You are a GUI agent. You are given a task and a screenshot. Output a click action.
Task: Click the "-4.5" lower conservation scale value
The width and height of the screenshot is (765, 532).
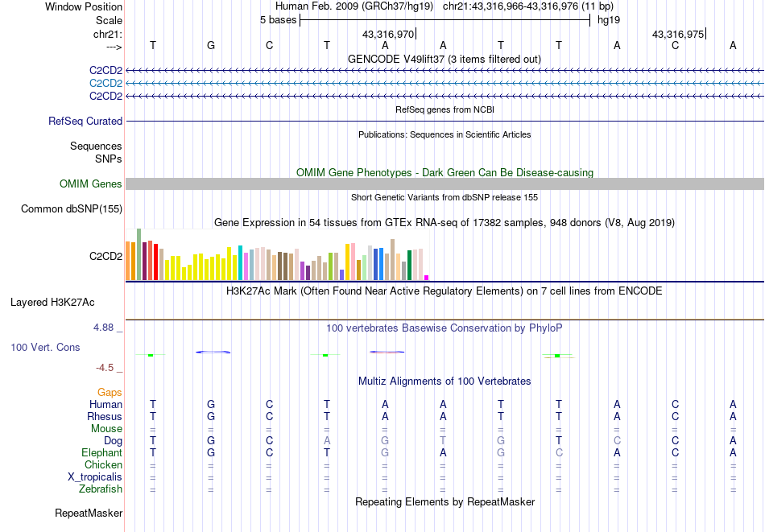(x=105, y=368)
